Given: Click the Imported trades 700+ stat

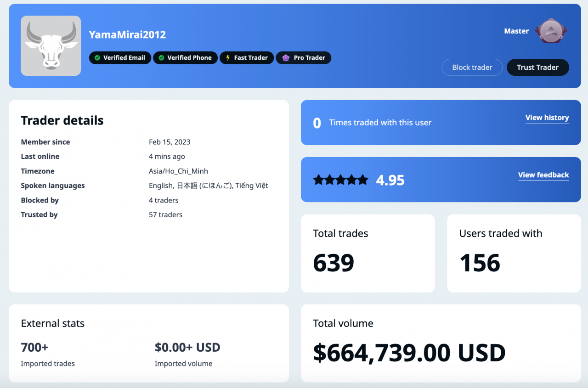Looking at the screenshot, I should point(34,348).
